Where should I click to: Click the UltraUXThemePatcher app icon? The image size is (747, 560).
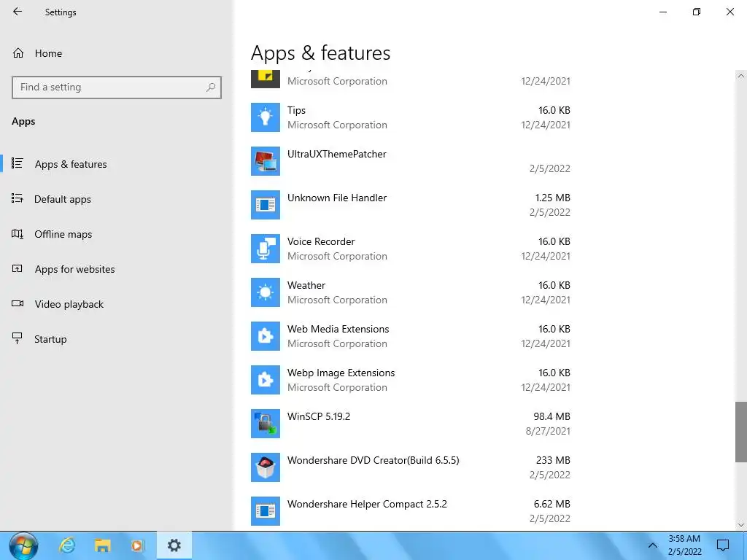pos(266,161)
